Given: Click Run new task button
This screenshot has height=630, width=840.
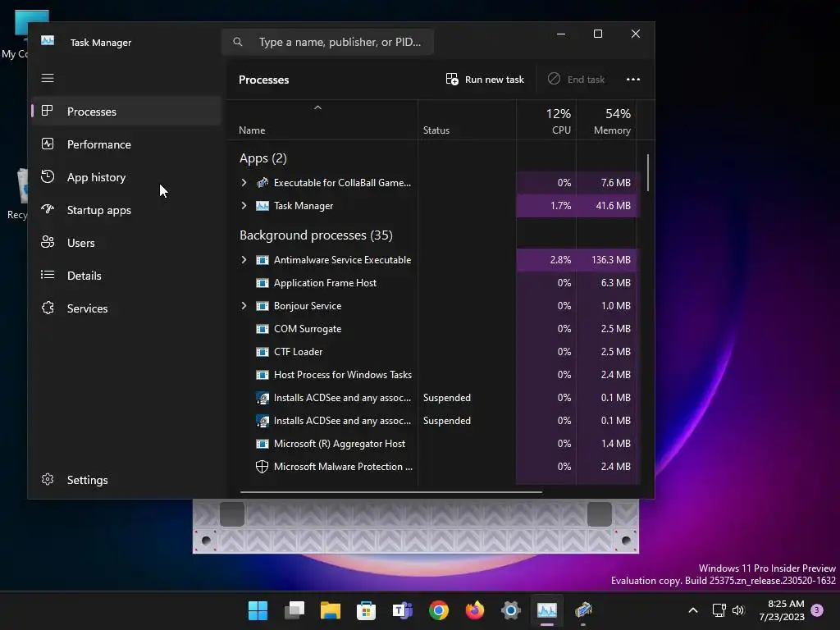Looking at the screenshot, I should (485, 80).
